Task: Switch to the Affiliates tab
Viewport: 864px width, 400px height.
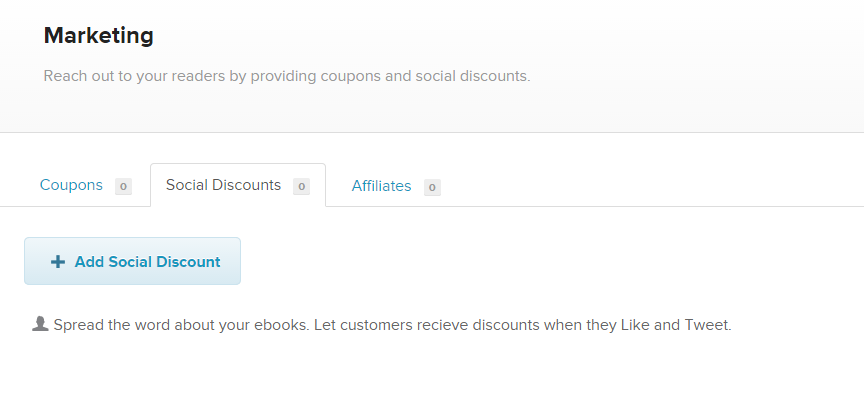Action: coord(396,186)
